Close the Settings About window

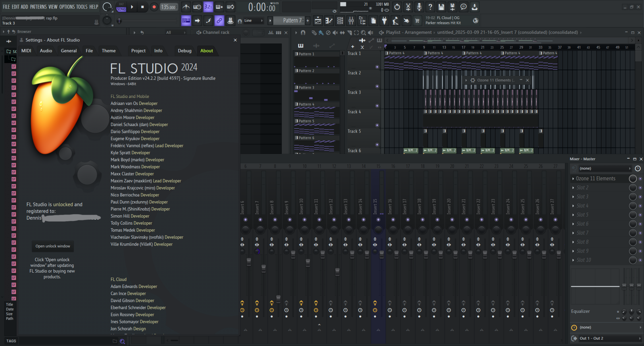235,40
